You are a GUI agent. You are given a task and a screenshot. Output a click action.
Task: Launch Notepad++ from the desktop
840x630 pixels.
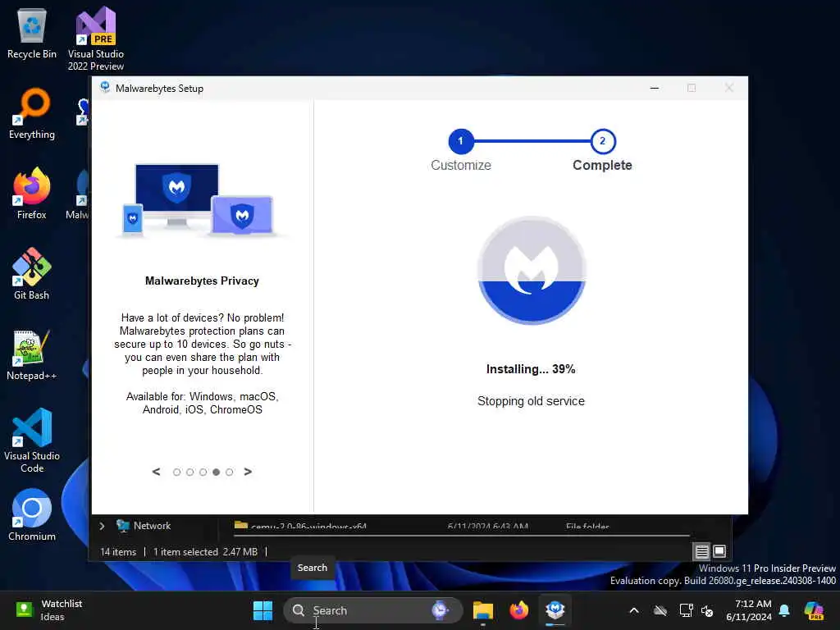click(x=32, y=354)
